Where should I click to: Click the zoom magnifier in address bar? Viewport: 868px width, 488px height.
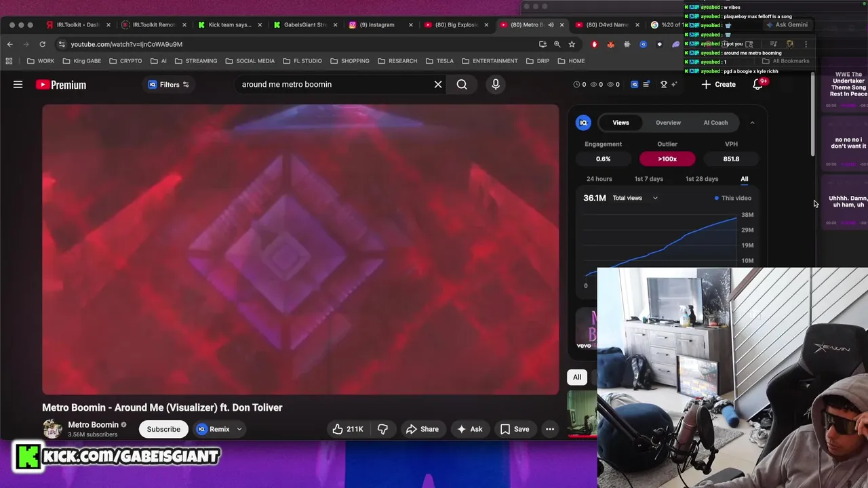click(x=557, y=44)
